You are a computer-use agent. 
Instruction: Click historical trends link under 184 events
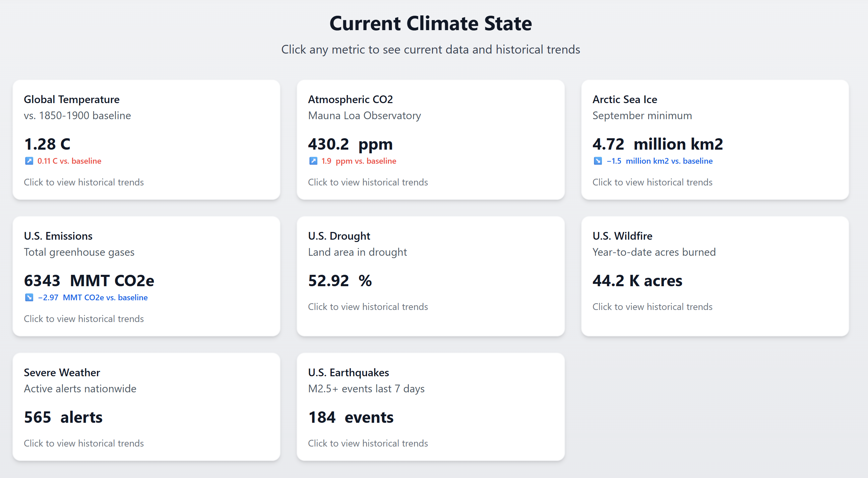click(x=368, y=443)
